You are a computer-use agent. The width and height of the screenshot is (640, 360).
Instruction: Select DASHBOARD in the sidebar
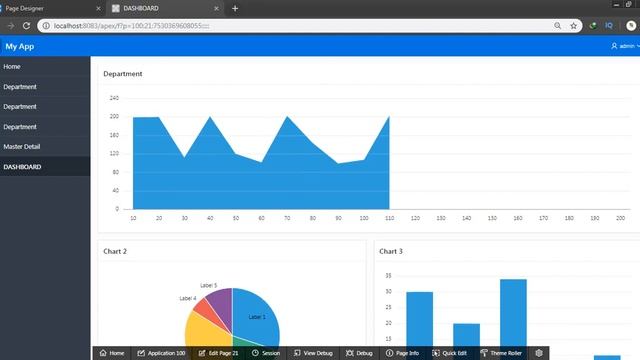(45, 167)
